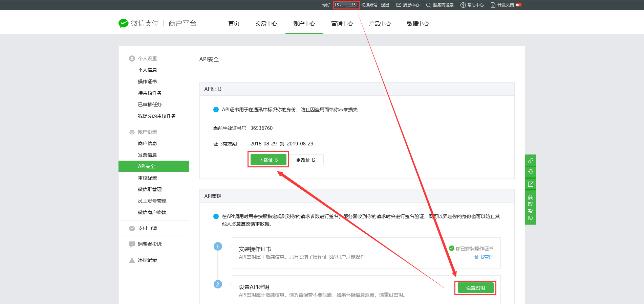Screen dimensions: 644x304
Task: Click the green link icon on right sidebar
Action: (531, 160)
